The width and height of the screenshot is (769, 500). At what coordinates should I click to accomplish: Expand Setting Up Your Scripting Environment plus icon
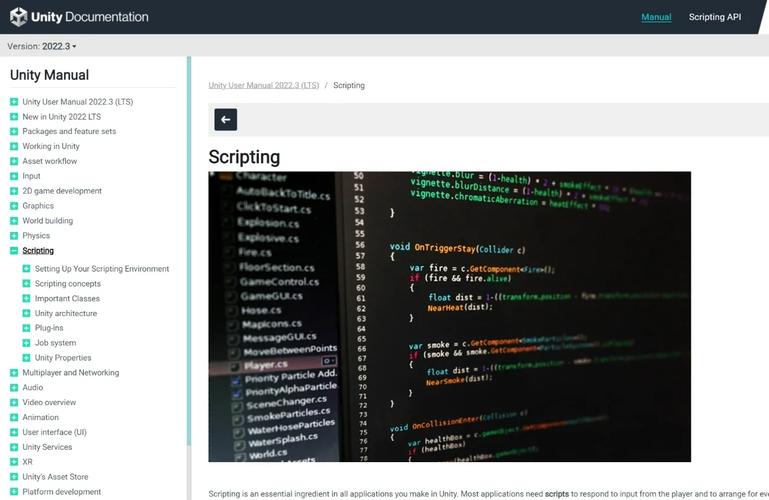tap(26, 269)
